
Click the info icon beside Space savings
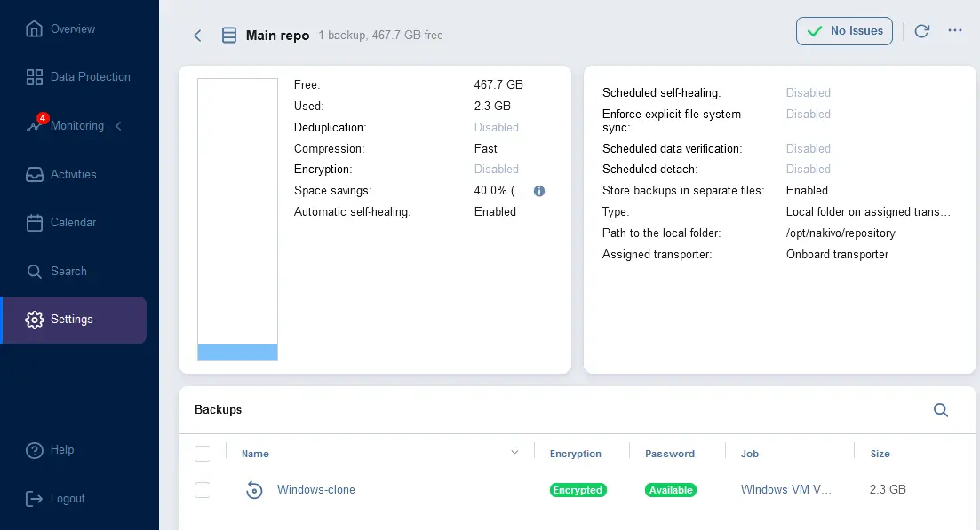(x=539, y=191)
